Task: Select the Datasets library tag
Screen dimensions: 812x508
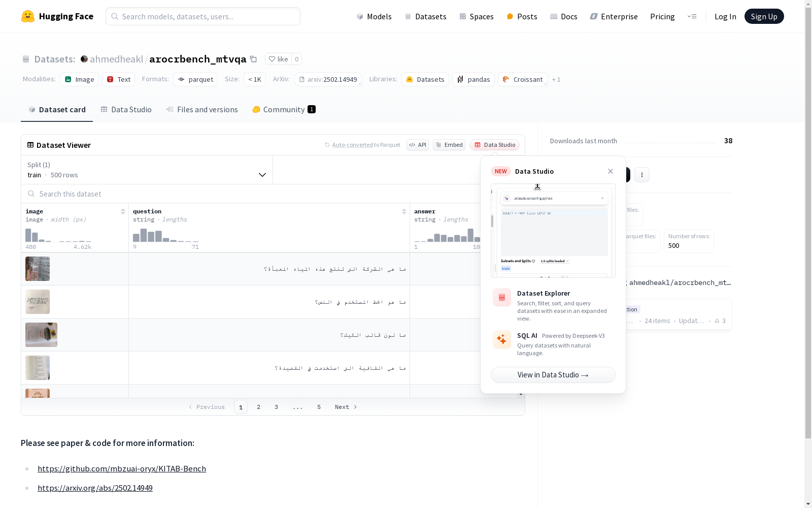Action: point(425,79)
